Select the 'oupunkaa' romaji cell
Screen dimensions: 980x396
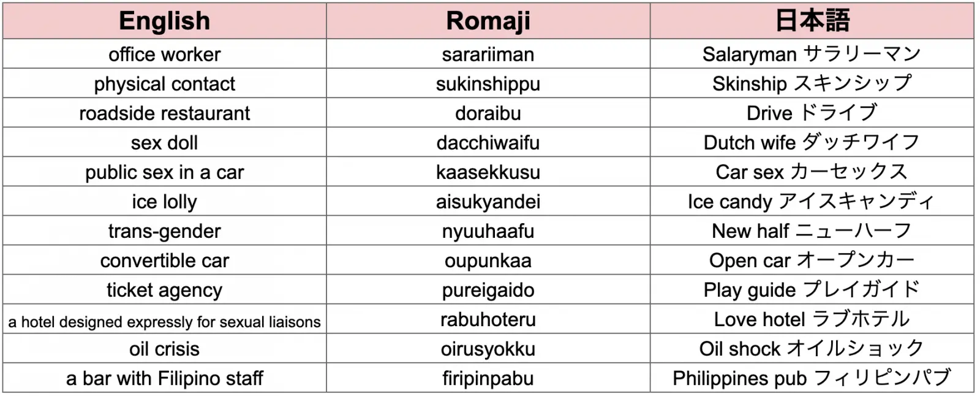(x=488, y=261)
